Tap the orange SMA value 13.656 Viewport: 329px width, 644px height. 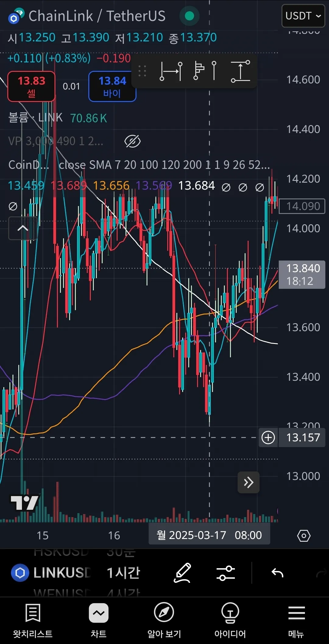111,185
